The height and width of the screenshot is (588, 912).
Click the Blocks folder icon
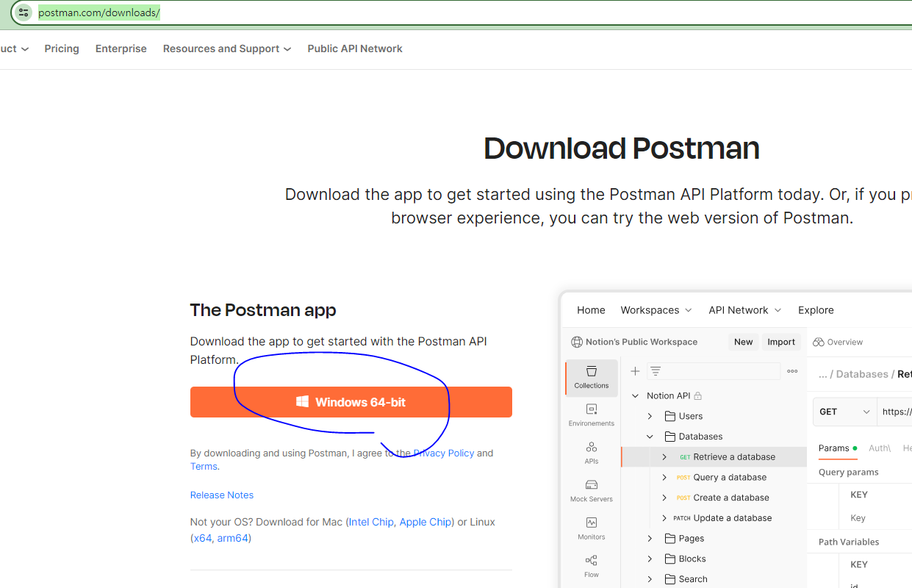pos(669,559)
